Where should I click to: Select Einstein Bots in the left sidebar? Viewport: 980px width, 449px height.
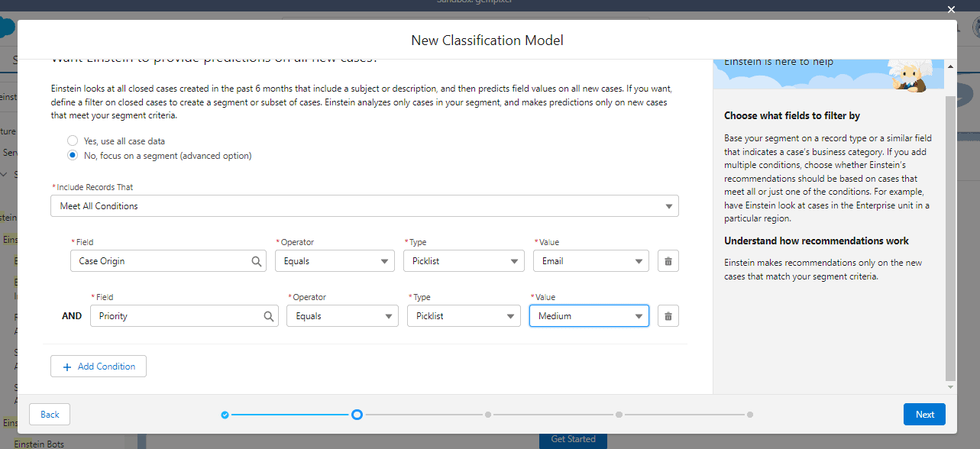click(39, 444)
